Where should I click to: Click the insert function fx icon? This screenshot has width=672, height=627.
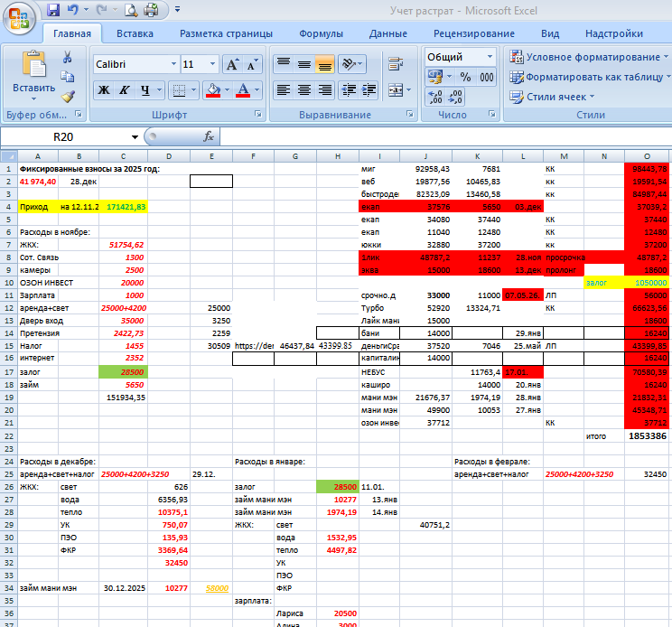(x=208, y=137)
